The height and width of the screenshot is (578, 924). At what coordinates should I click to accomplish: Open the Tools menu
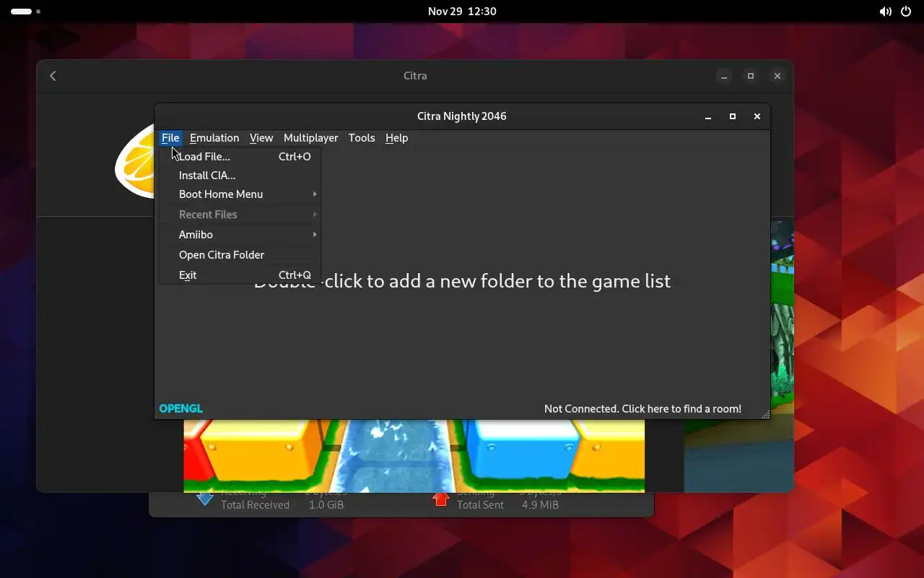pos(362,138)
